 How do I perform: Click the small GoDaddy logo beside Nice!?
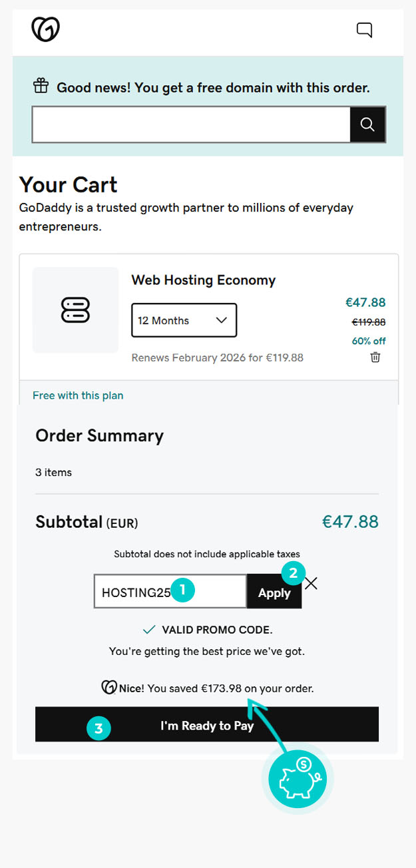[x=109, y=688]
